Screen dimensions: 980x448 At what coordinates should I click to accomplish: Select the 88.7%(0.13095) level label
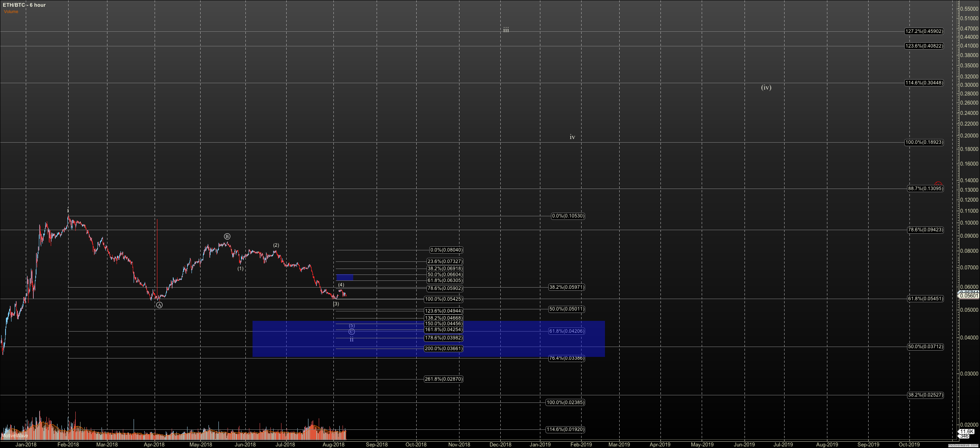pyautogui.click(x=925, y=189)
